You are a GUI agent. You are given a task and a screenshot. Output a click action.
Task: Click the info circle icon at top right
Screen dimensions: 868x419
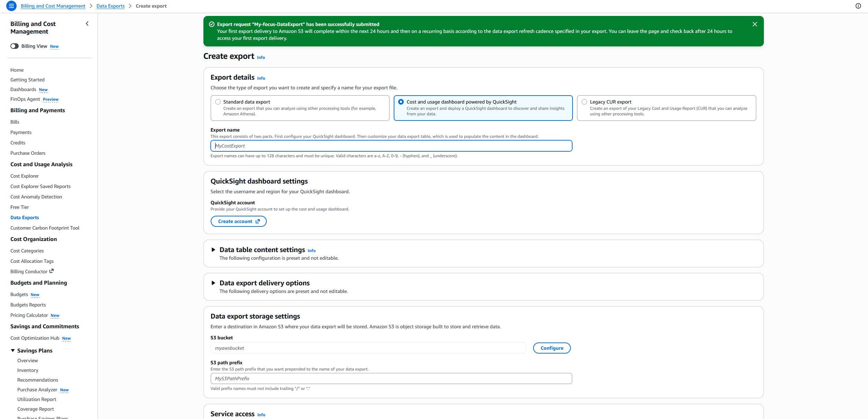coord(858,6)
